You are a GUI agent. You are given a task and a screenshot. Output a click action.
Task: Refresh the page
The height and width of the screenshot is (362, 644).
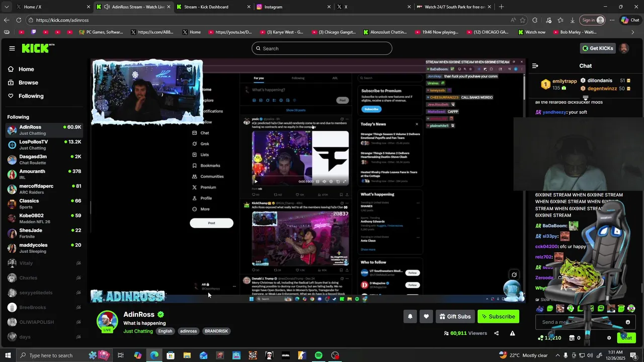(x=19, y=20)
